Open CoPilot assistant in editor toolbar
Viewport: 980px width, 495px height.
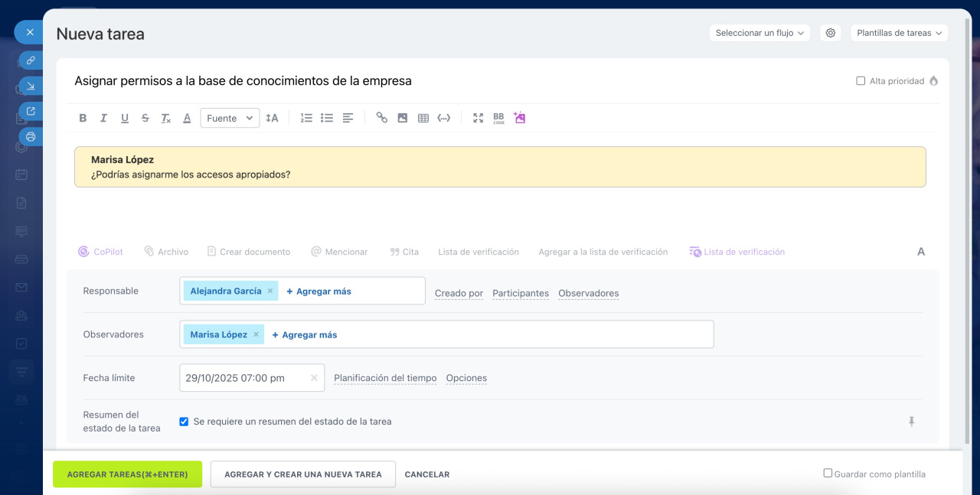[x=101, y=252]
